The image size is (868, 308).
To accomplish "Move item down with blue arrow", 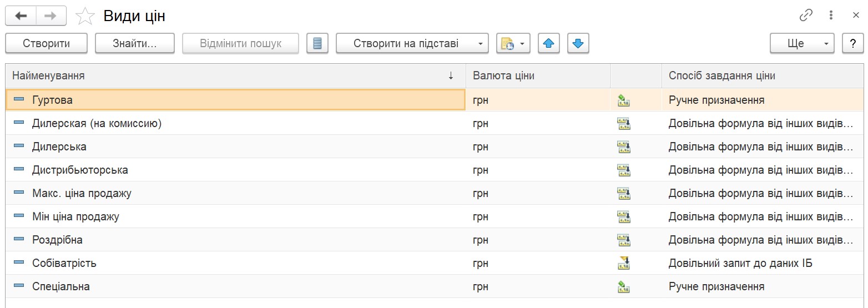I will click(x=578, y=43).
